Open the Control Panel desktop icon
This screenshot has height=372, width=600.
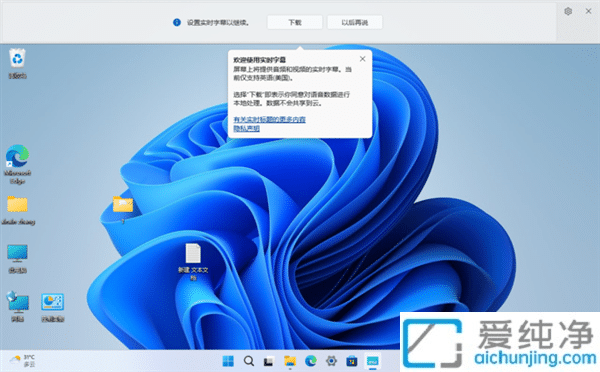tap(52, 307)
